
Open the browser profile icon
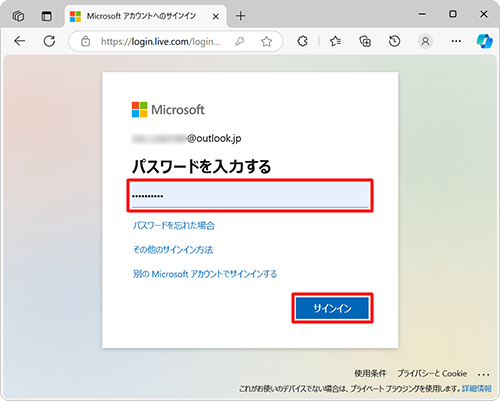(425, 41)
